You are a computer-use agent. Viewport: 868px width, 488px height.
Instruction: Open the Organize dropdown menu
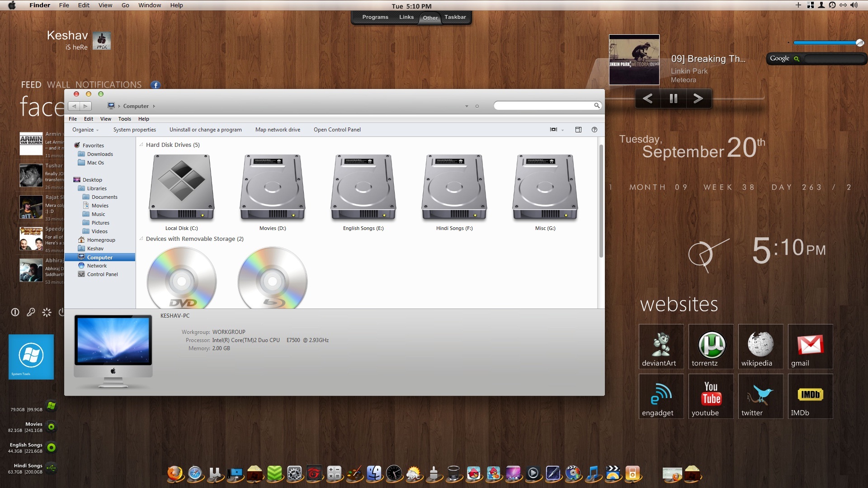(x=85, y=130)
